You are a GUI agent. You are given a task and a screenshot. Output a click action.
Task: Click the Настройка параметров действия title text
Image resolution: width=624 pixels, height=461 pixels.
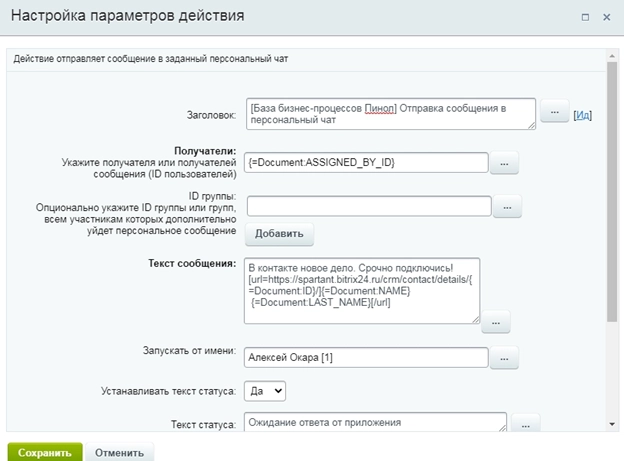pos(128,16)
